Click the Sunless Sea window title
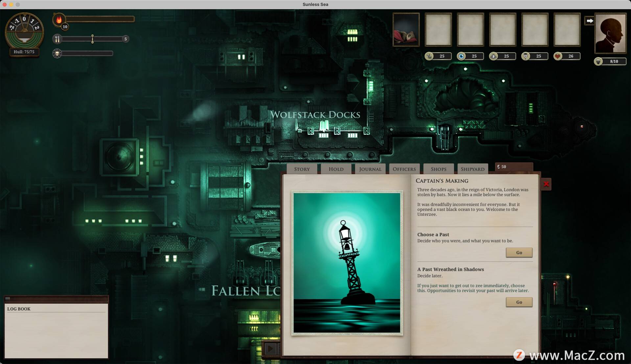Screen dimensions: 631x364 tap(315, 4)
